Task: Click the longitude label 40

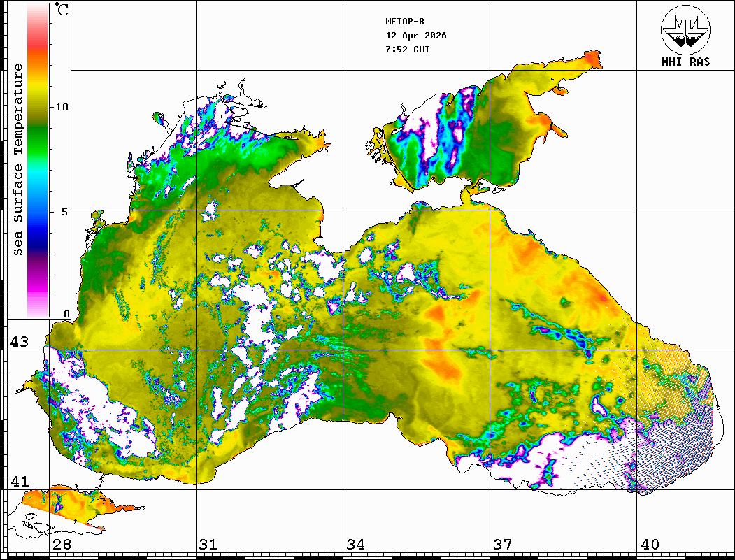Action: tap(649, 545)
